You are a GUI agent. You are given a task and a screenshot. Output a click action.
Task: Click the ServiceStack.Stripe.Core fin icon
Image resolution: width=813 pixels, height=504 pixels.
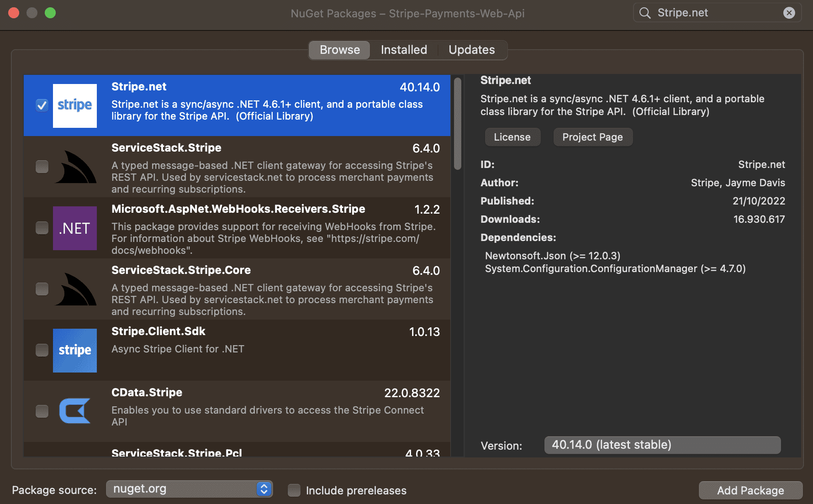click(76, 289)
